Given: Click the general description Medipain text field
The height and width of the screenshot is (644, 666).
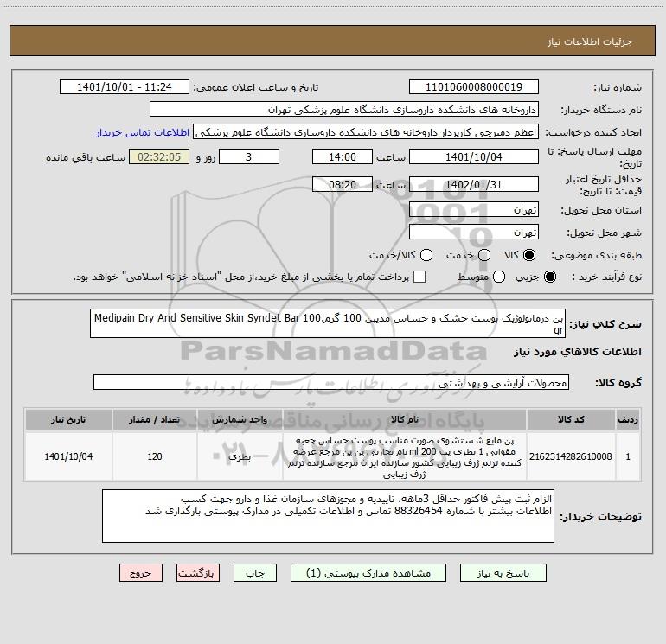Looking at the screenshot, I should 328,323.
